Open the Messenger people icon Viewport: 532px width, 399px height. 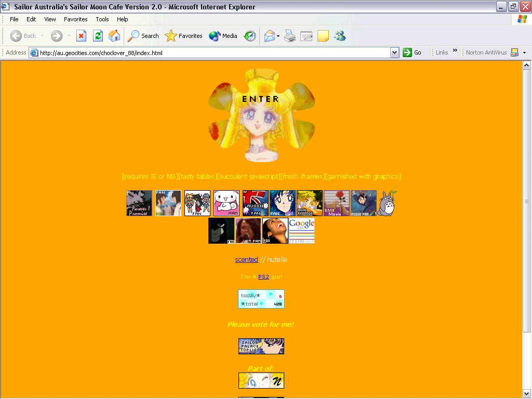(340, 36)
